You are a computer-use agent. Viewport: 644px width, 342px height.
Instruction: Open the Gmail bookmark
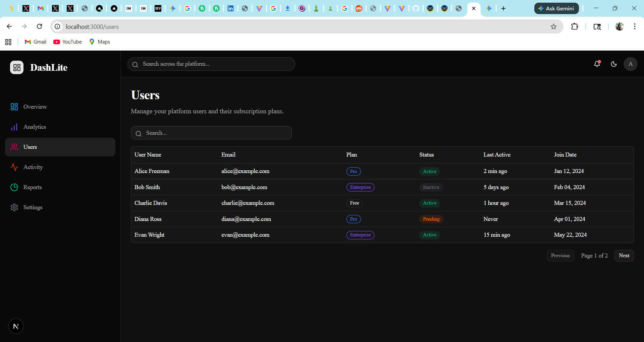click(35, 42)
